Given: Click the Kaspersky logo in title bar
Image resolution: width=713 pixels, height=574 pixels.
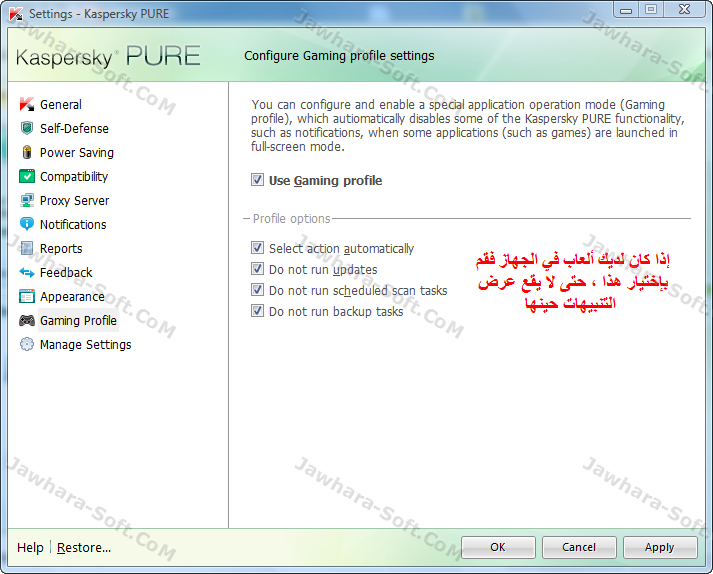Looking at the screenshot, I should 16,14.
